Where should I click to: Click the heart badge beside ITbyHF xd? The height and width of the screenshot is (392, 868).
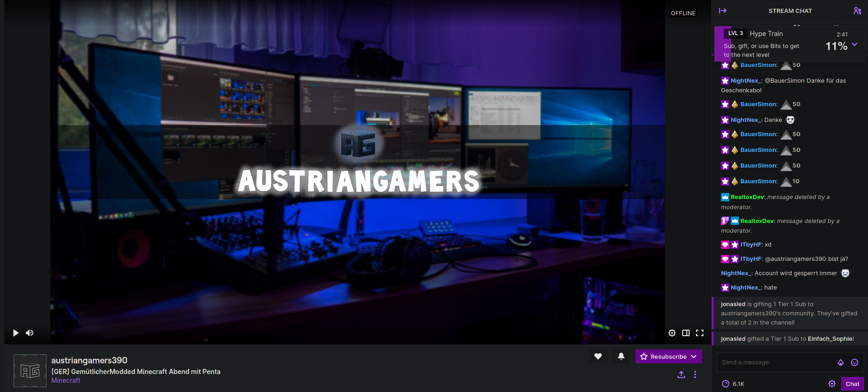725,245
